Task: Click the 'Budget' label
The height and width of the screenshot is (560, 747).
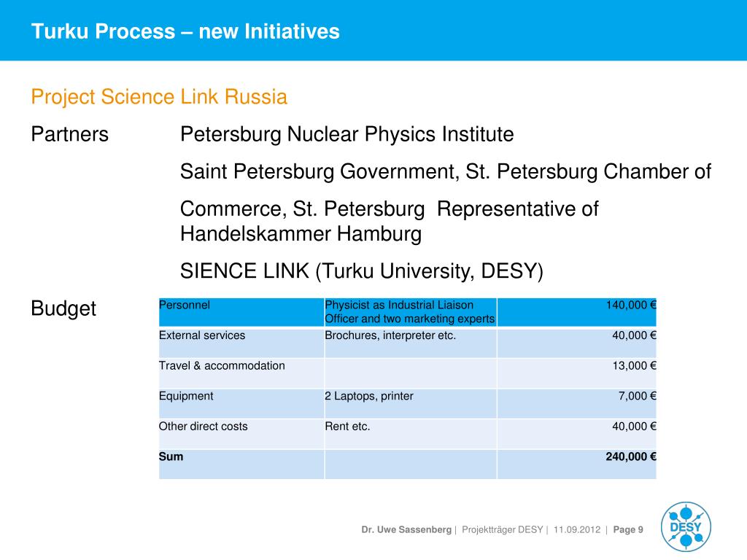Action: 63,308
